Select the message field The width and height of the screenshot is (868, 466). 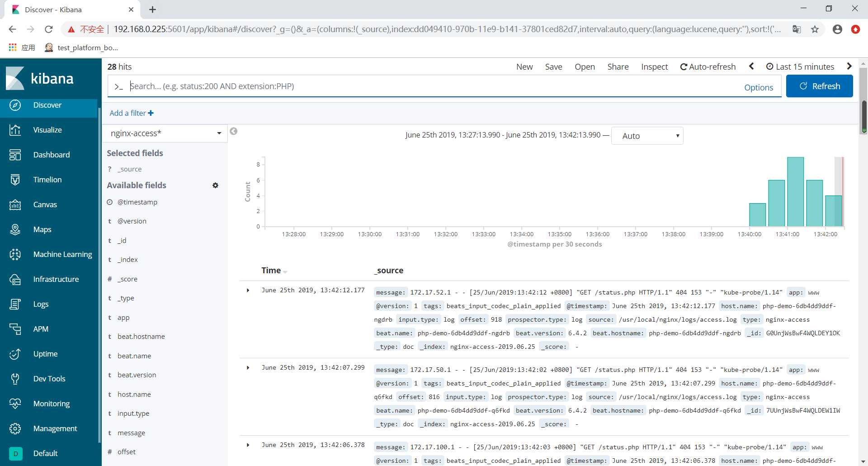131,433
